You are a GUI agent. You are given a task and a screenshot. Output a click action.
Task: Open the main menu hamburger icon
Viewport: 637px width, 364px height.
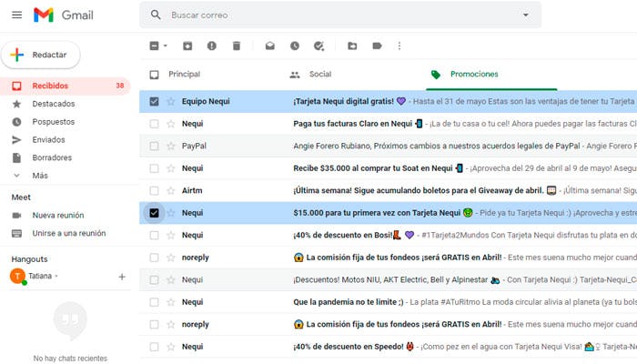(x=16, y=15)
